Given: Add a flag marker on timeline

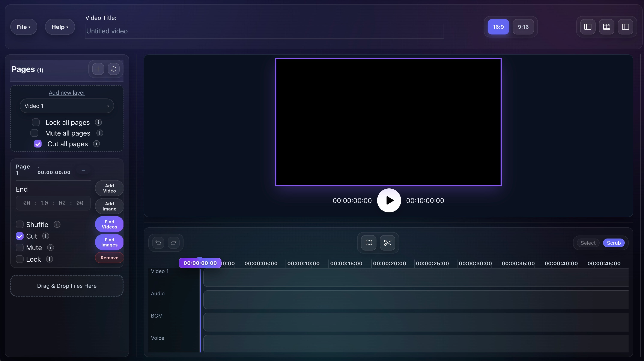Looking at the screenshot, I should (369, 243).
